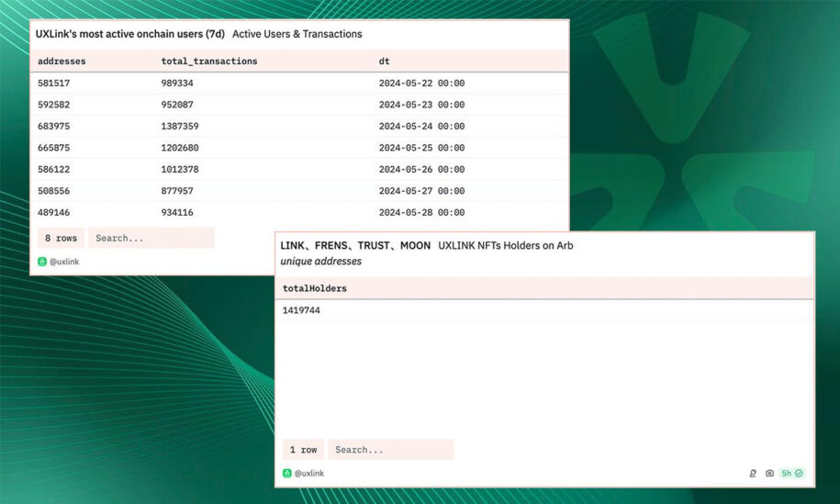
Task: Open @uxlink profile link in active users panel
Action: [64, 262]
